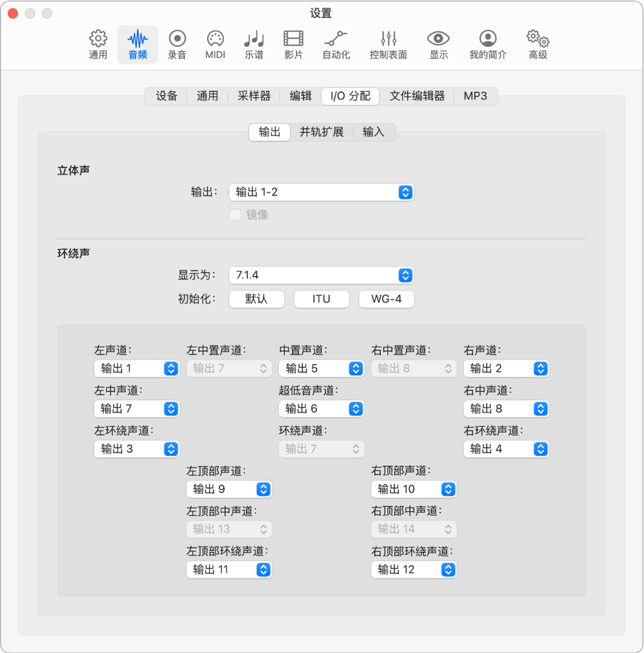Select the I/O 分配 tab
The width and height of the screenshot is (644, 653).
tap(350, 96)
